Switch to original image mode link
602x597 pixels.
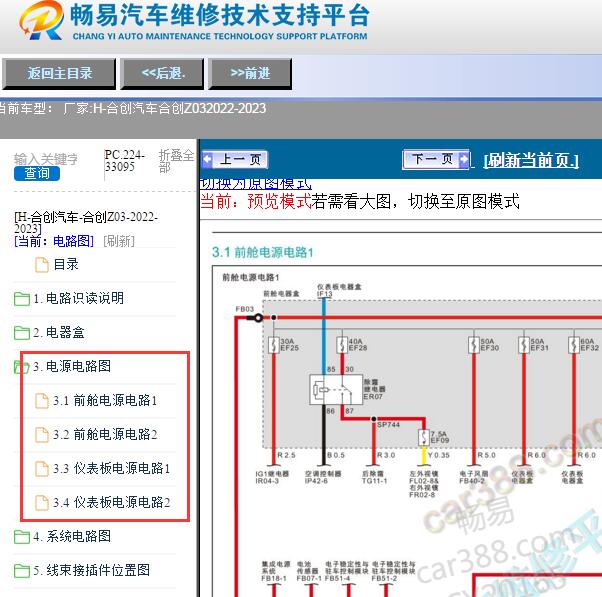click(x=256, y=184)
